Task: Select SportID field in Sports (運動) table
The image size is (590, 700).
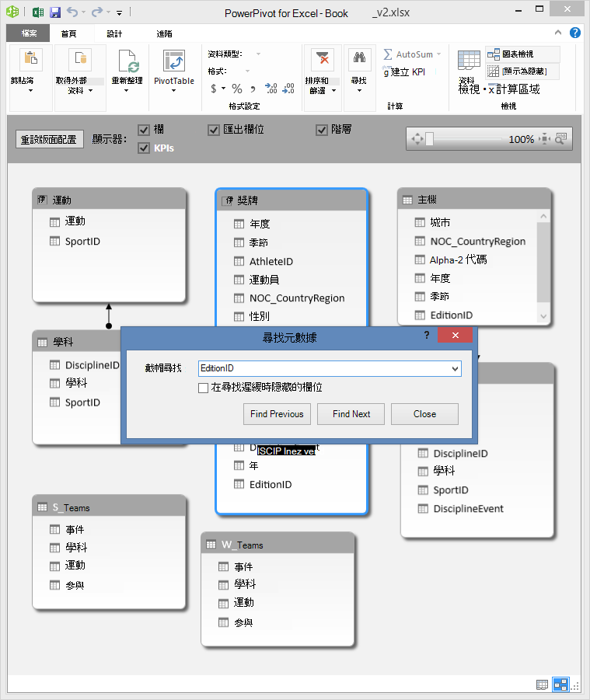Action: [x=82, y=242]
